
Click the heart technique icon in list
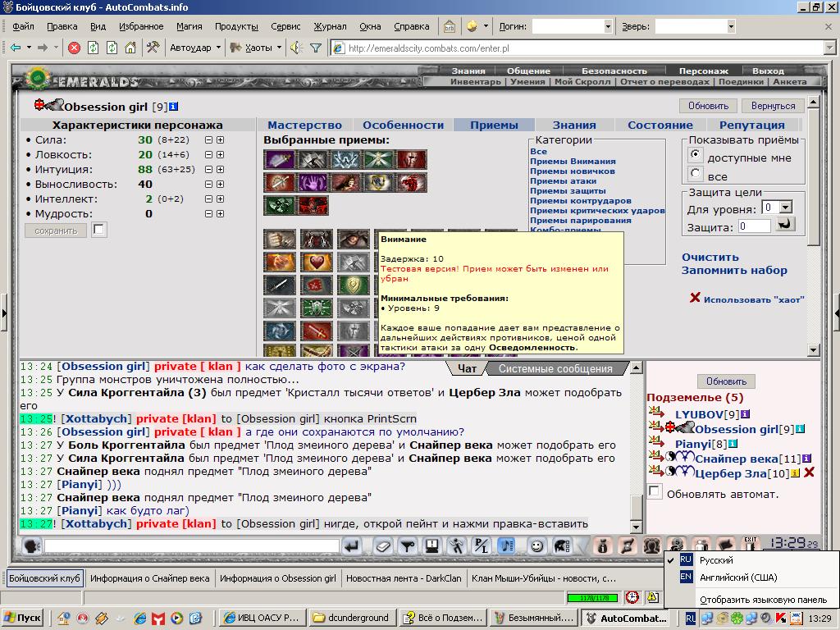coord(316,262)
